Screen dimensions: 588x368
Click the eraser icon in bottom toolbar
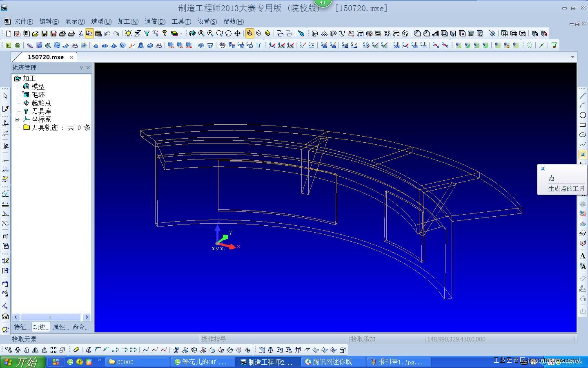(76, 350)
